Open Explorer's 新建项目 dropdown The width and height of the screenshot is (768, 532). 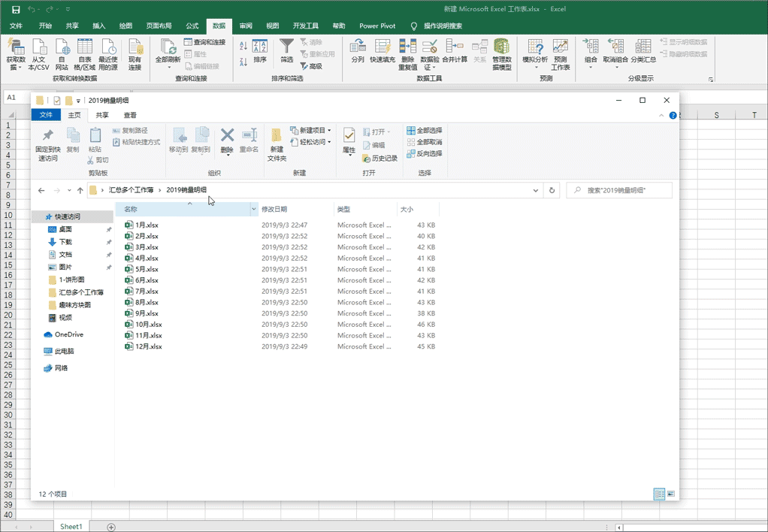pyautogui.click(x=329, y=130)
